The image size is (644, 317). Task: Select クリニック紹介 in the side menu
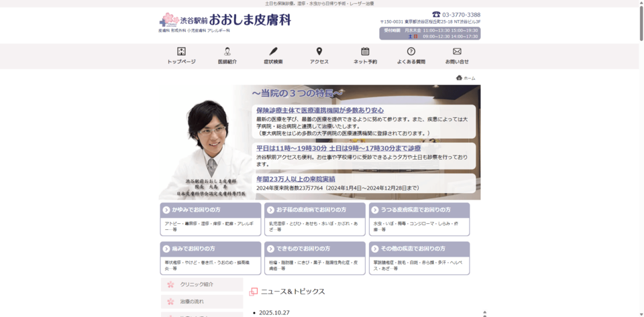click(202, 284)
